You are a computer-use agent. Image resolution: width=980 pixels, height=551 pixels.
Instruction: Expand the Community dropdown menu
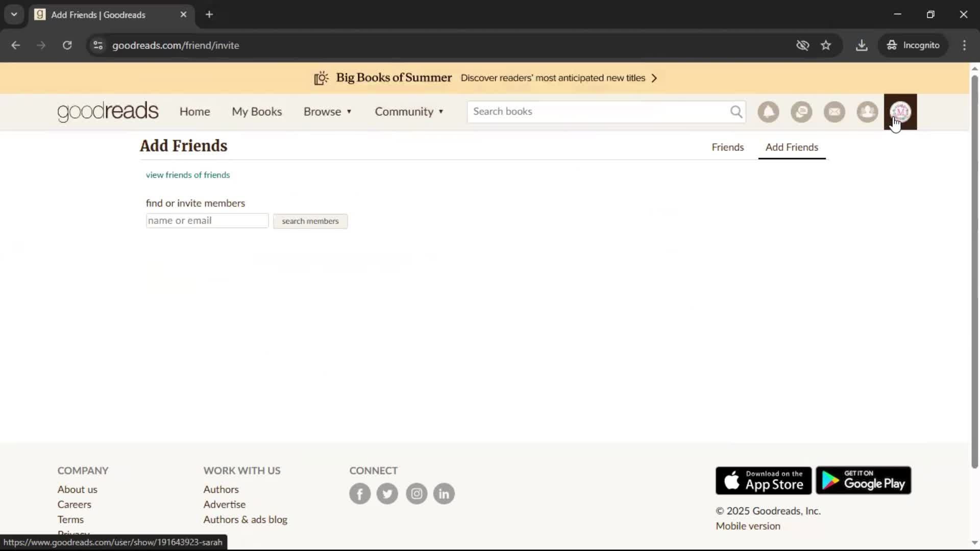[x=409, y=112]
